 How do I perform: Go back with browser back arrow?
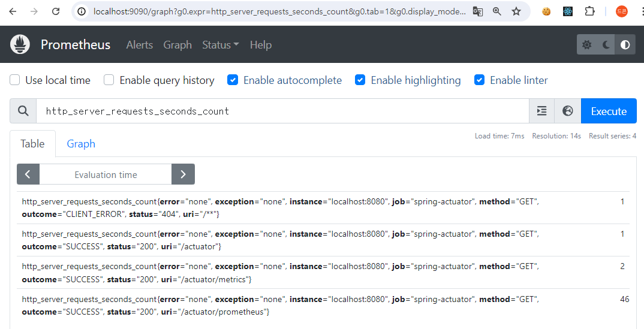13,11
